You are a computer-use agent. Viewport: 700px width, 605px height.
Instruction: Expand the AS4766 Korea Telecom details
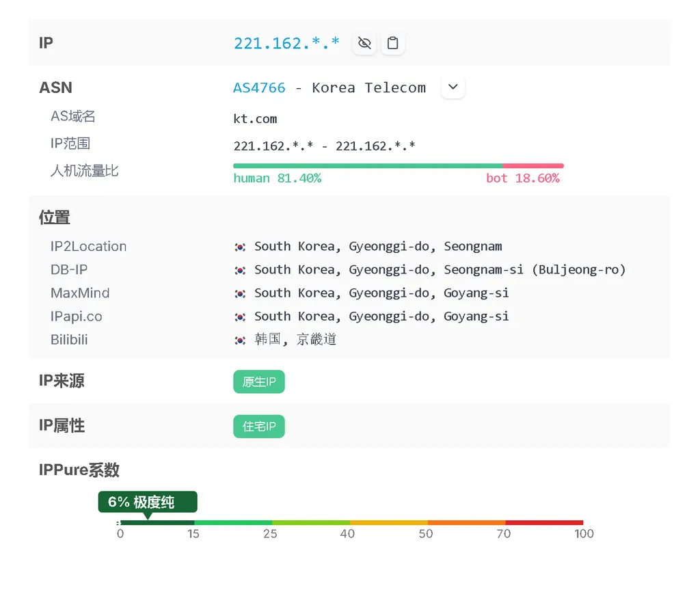pos(453,87)
